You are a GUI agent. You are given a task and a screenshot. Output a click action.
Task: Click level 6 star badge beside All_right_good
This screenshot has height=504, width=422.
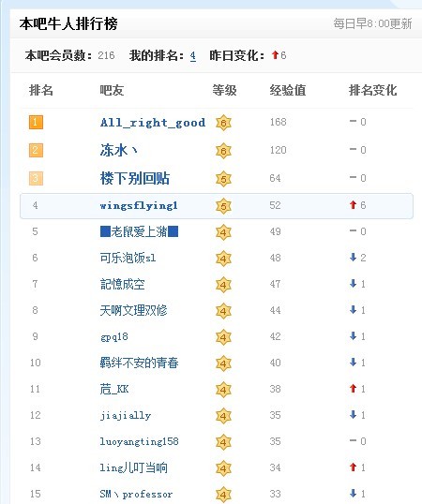tap(223, 123)
